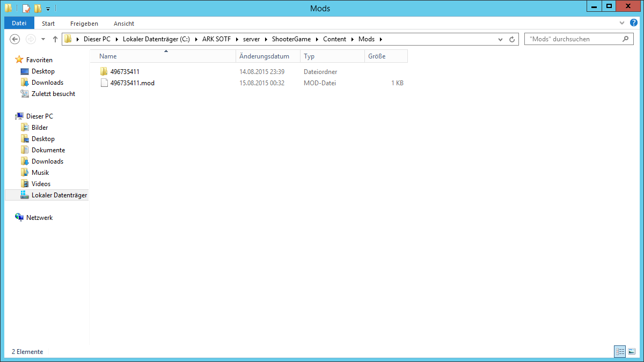Click the Back navigation arrow
Screen dimensions: 644x362
click(15, 39)
